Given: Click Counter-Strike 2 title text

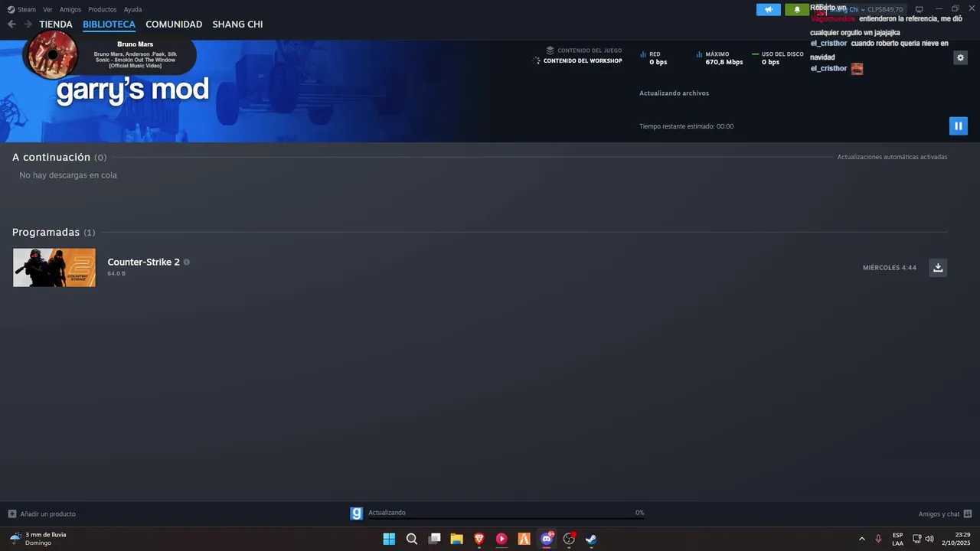Looking at the screenshot, I should [x=143, y=262].
